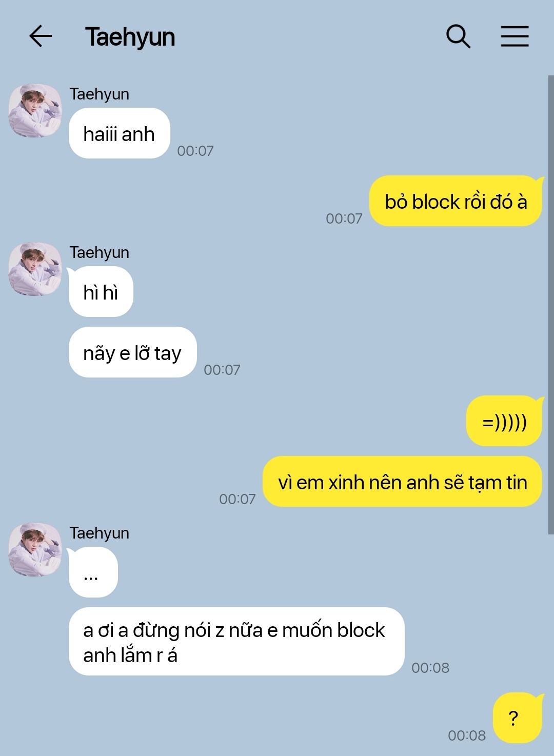The width and height of the screenshot is (554, 756).
Task: Tap the 'nãy e lỡ tay' message
Action: tap(132, 352)
